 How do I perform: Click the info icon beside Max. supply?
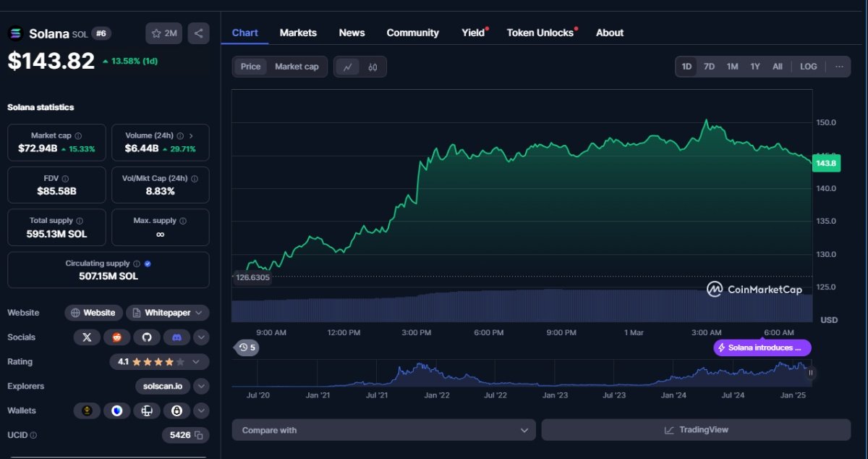tap(183, 221)
